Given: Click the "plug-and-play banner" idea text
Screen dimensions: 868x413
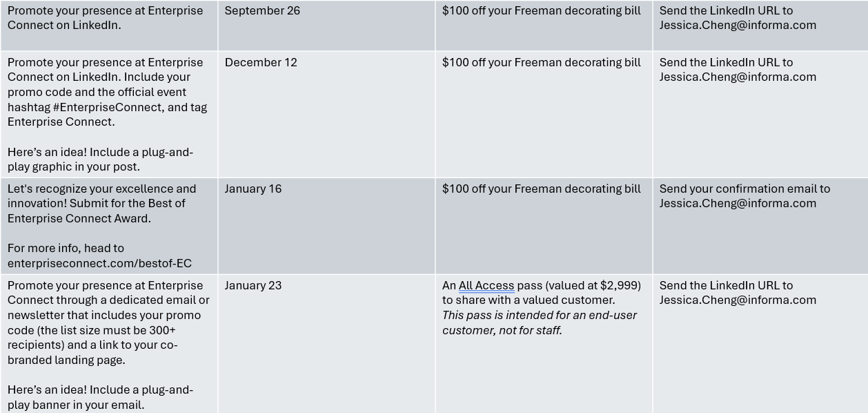Looking at the screenshot, I should 100,397.
